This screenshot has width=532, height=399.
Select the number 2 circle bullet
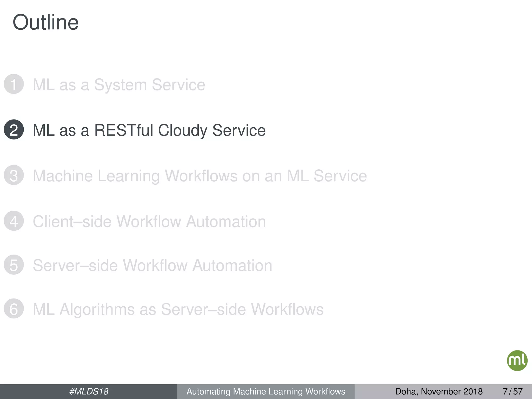point(14,130)
